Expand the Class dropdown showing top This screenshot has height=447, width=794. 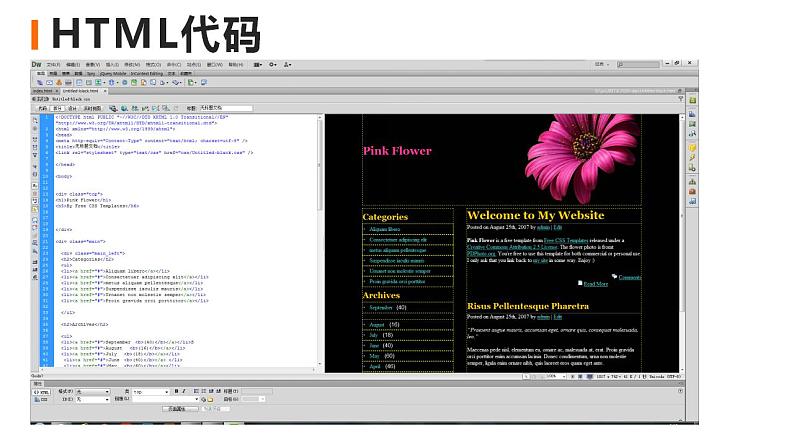150,391
